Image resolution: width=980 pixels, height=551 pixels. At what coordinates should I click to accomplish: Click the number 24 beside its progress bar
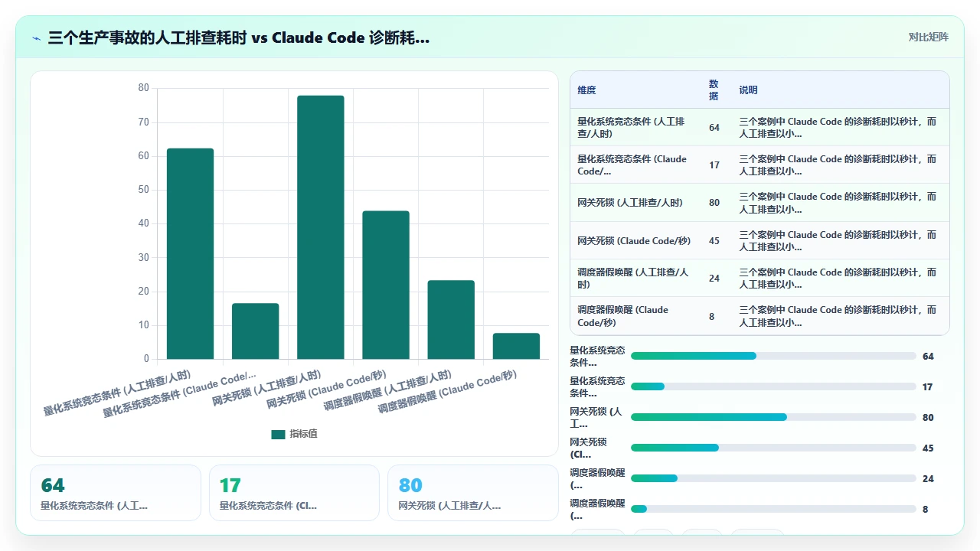pos(928,478)
